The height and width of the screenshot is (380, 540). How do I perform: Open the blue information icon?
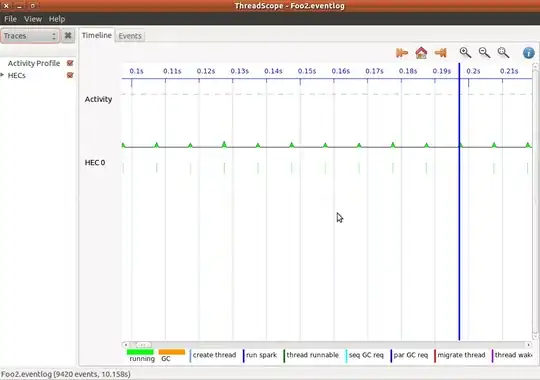[x=529, y=53]
